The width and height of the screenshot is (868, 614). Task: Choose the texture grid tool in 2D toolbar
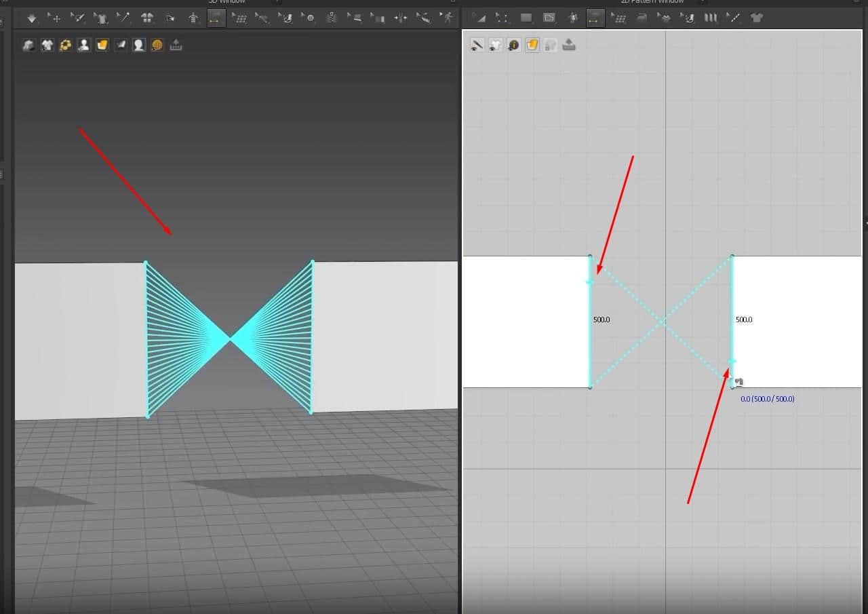tap(618, 18)
